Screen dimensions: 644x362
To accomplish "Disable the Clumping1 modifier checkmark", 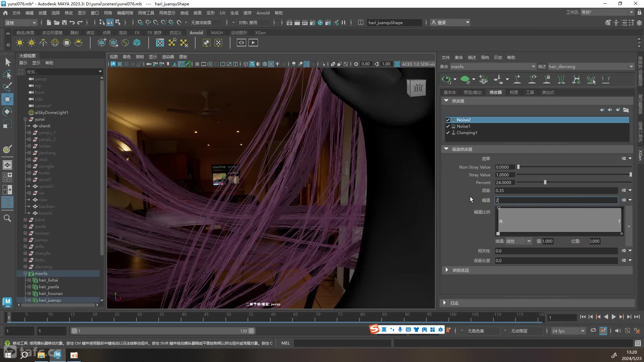I will click(x=448, y=133).
